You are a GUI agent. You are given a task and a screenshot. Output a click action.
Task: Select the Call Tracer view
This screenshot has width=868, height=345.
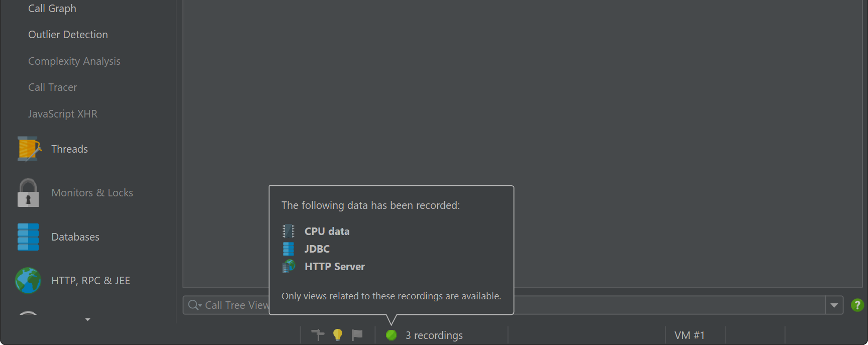[53, 87]
